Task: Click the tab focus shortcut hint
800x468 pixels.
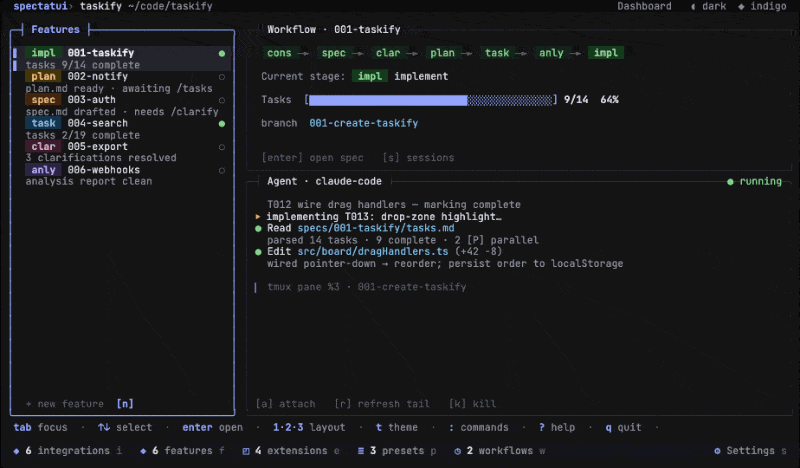Action: click(40, 428)
